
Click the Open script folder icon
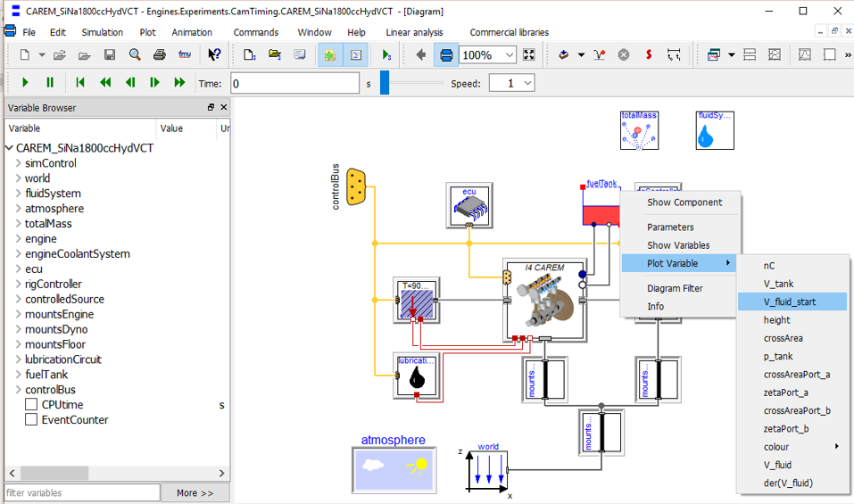(x=275, y=55)
